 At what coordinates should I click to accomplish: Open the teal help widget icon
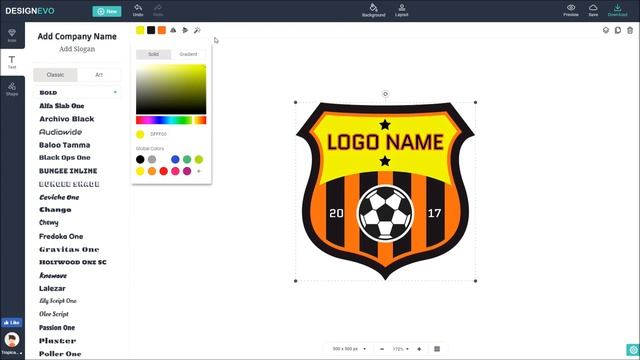(633, 350)
